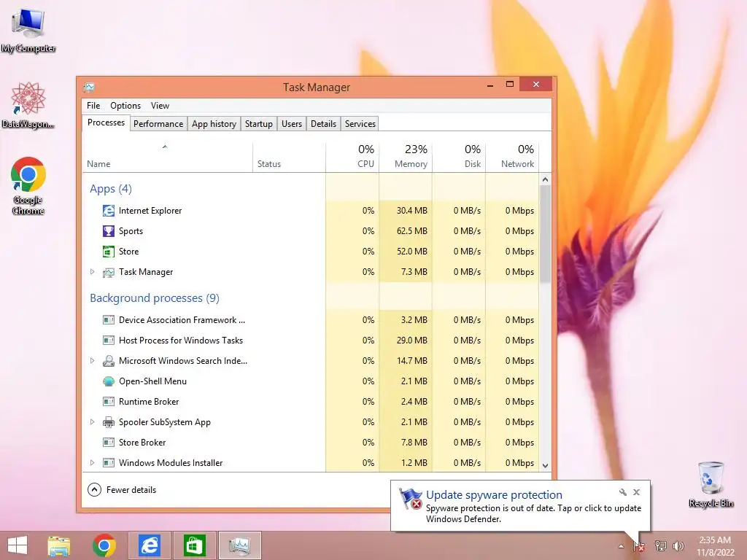Click the Runtime Broker process icon
Screen dimensions: 747x560
click(x=109, y=402)
